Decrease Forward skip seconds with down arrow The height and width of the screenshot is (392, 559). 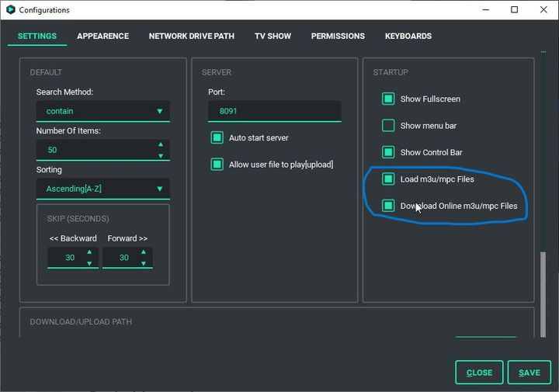[x=144, y=263]
